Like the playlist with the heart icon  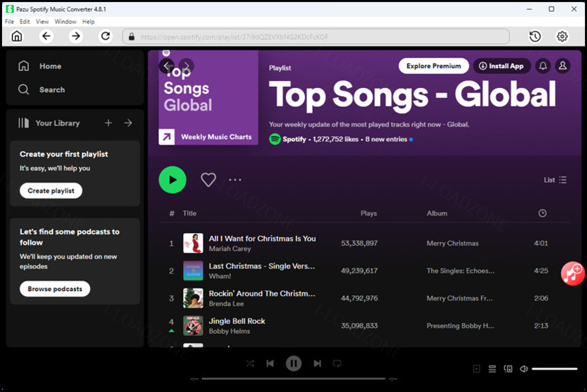click(x=208, y=180)
